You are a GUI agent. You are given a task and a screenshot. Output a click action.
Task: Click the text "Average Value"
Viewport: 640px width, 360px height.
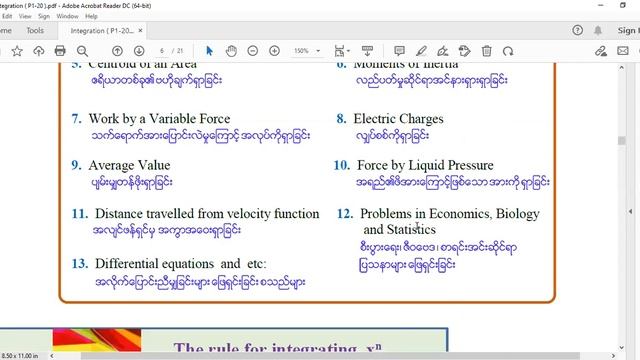pyautogui.click(x=129, y=165)
